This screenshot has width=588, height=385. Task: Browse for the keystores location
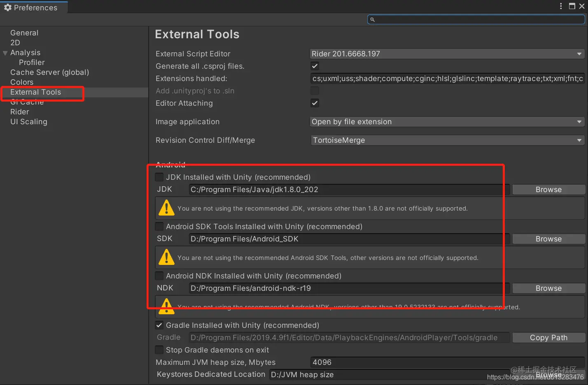pos(548,375)
